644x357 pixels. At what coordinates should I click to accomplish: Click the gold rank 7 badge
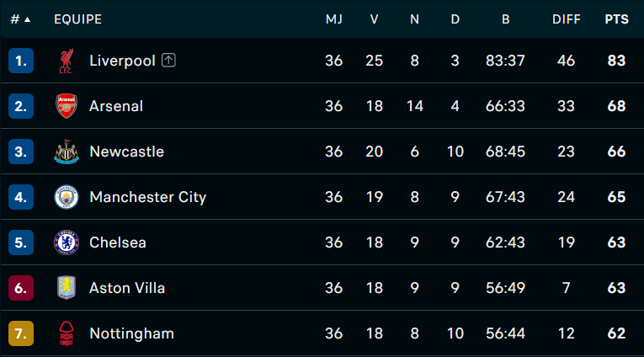[21, 333]
